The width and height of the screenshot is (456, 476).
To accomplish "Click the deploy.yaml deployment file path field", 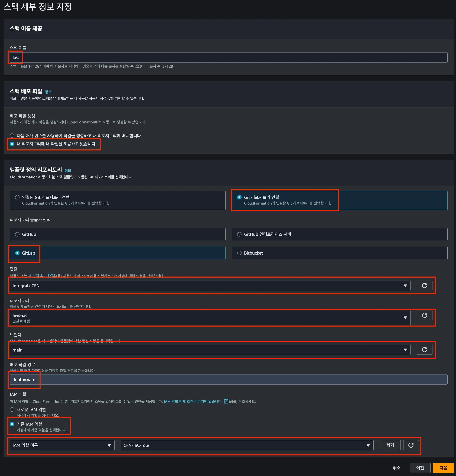I will click(x=228, y=380).
